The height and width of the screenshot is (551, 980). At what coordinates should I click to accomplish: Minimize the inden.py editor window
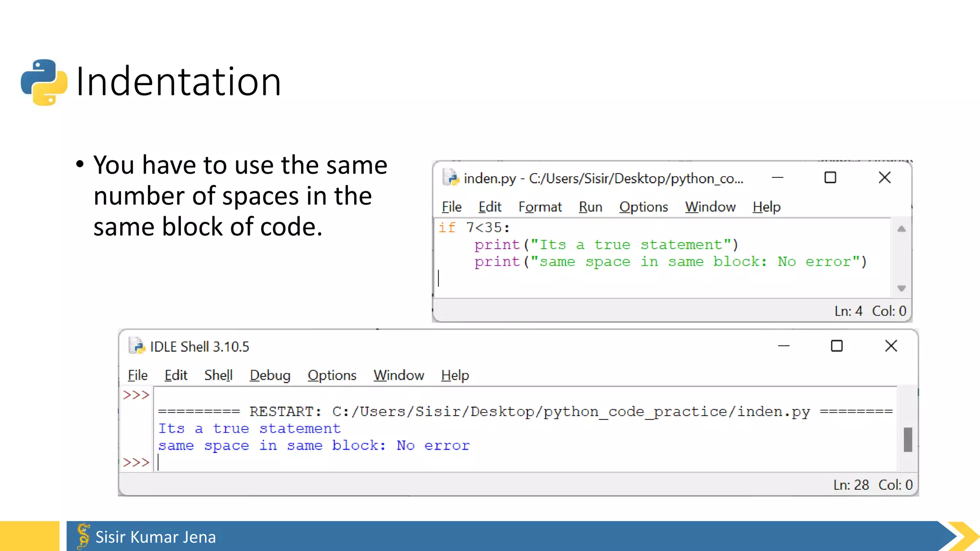tap(778, 177)
